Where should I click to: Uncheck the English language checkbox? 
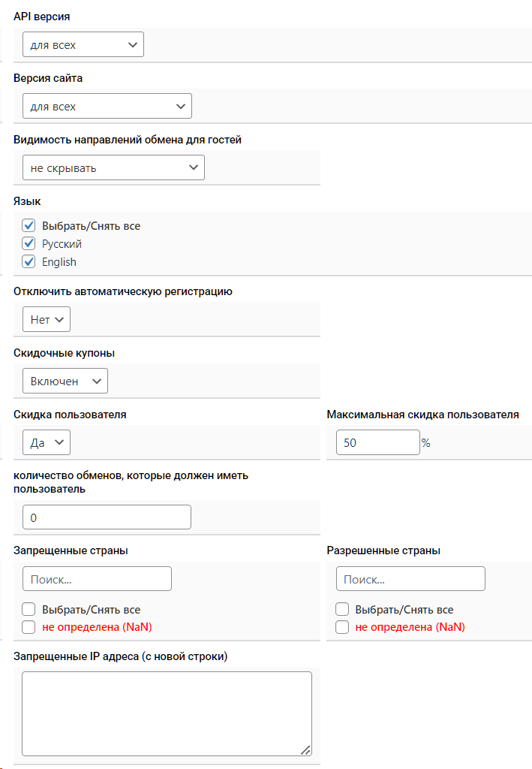pos(29,262)
